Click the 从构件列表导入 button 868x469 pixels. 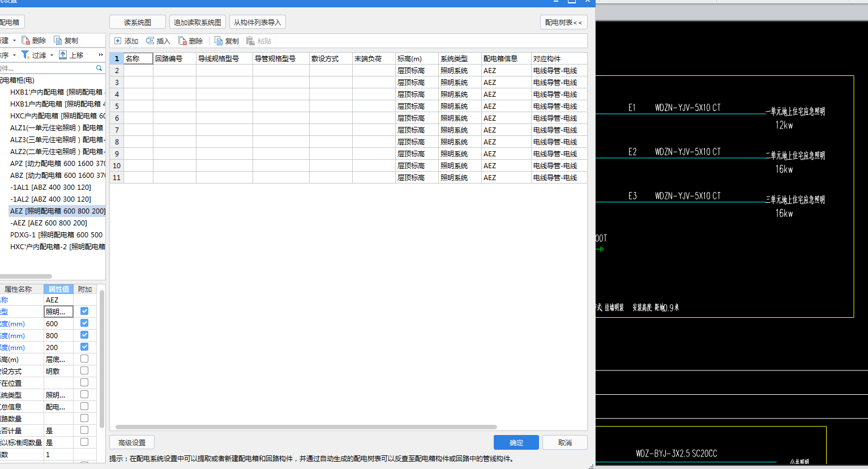258,22
